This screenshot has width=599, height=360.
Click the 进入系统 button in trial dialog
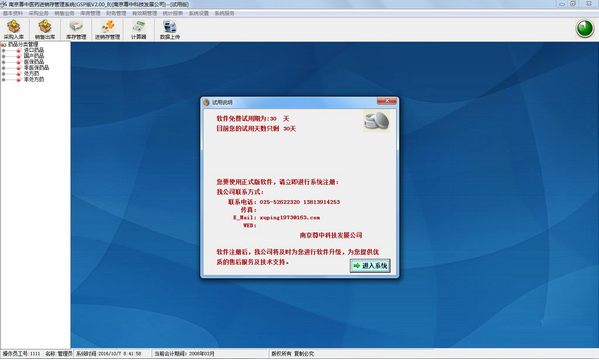[x=370, y=266]
